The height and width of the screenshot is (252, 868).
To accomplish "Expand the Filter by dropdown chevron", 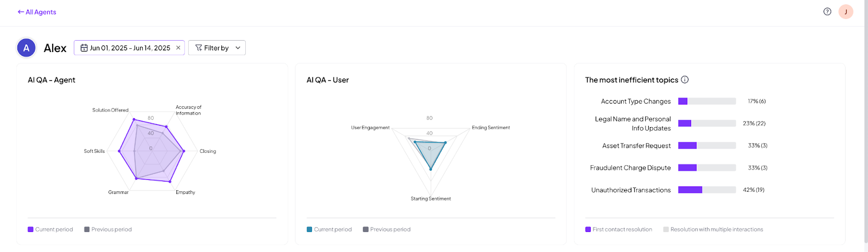I will (x=238, y=48).
